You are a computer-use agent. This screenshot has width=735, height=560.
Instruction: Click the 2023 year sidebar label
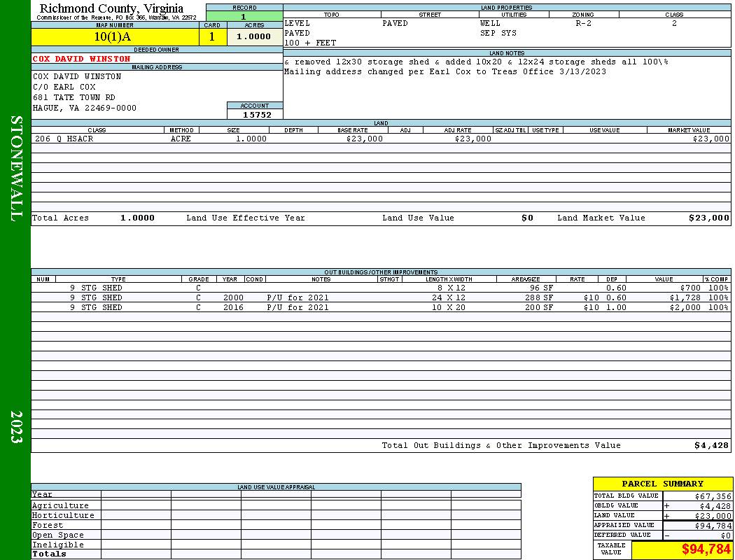16,427
